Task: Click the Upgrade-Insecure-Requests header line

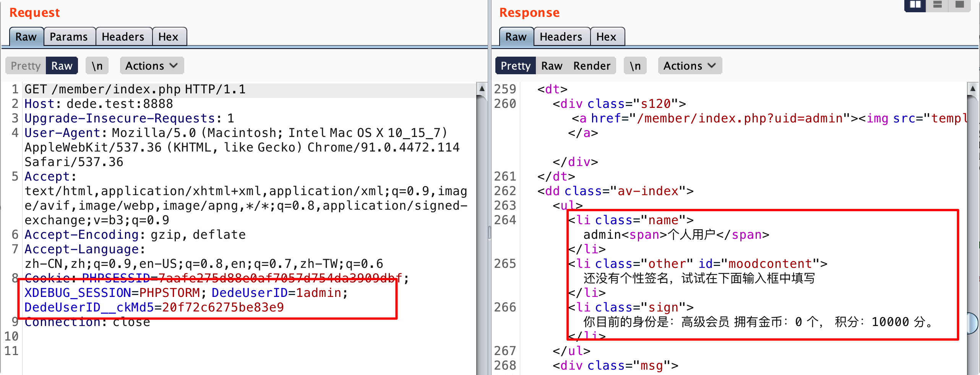Action: 129,119
